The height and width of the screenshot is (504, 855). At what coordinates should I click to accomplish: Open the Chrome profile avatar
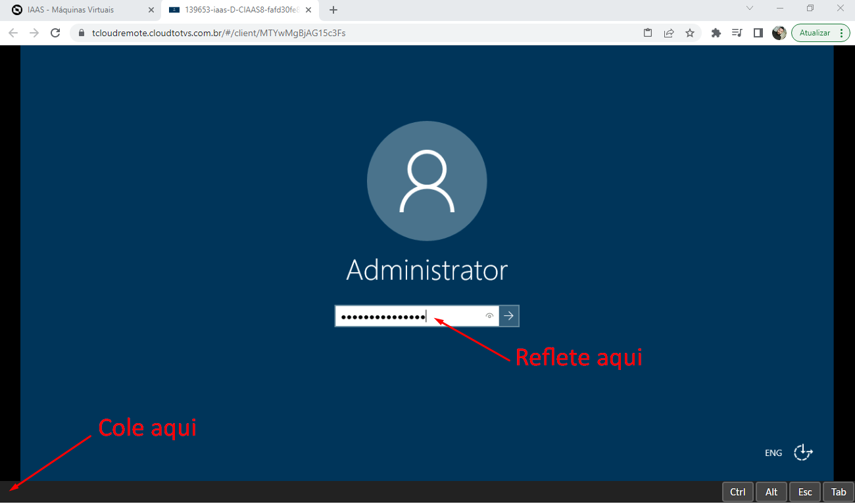point(779,33)
